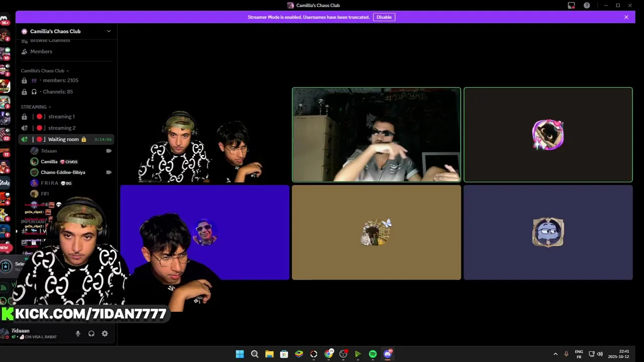Focus the grey-purple tile with blue avatar
This screenshot has height=362, width=644.
548,232
